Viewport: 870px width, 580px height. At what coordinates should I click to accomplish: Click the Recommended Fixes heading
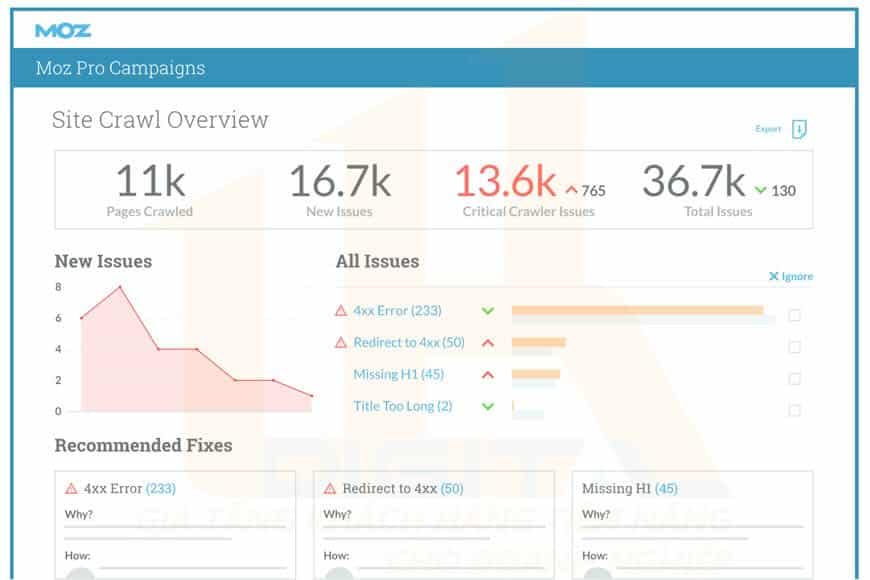pyautogui.click(x=143, y=445)
